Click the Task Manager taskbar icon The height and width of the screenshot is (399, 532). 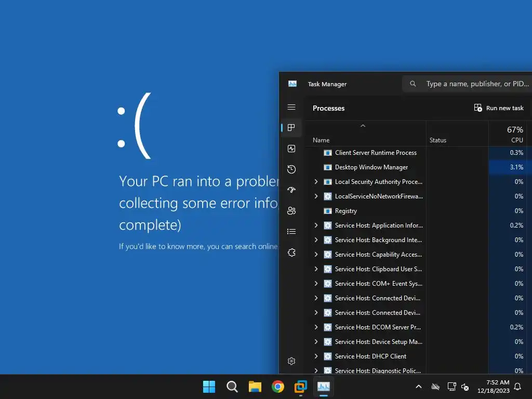point(323,387)
